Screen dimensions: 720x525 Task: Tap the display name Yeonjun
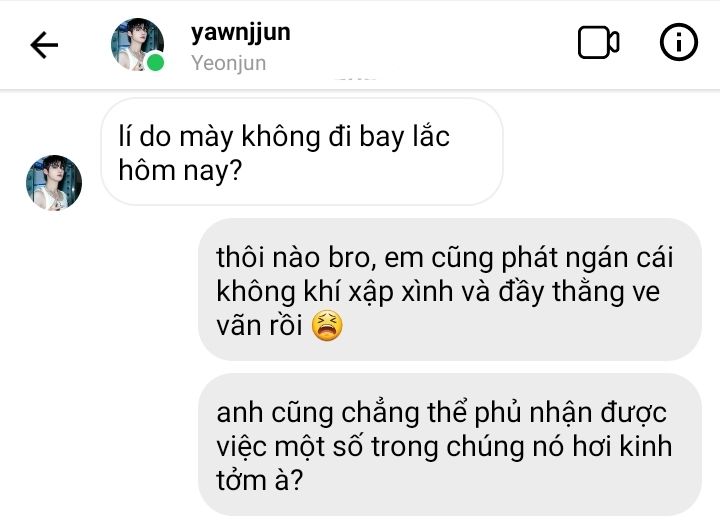pos(229,63)
